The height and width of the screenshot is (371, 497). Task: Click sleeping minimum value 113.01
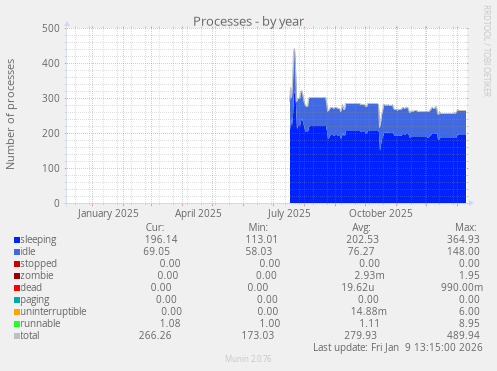[x=262, y=239]
